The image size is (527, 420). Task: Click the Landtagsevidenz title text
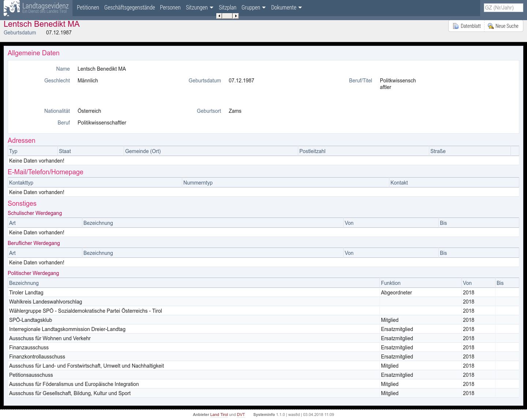(x=45, y=6)
